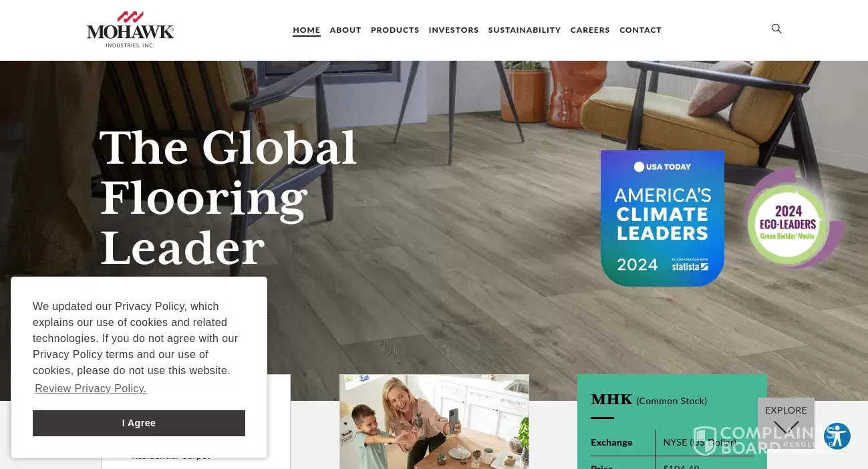Image resolution: width=868 pixels, height=469 pixels.
Task: Click the MHK Common Stock heading
Action: coord(649,400)
